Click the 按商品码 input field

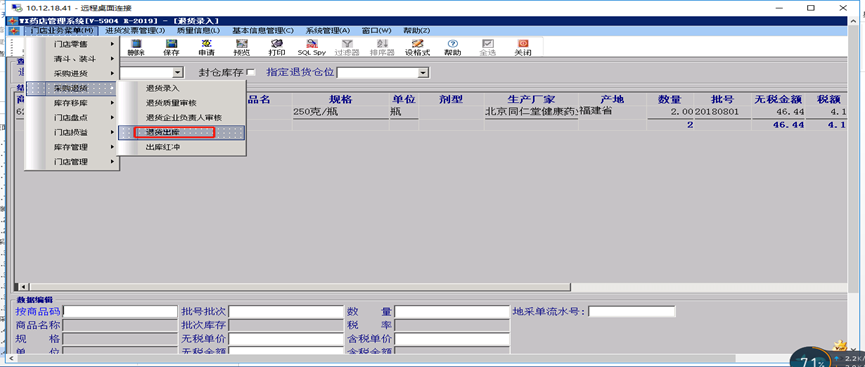(120, 312)
